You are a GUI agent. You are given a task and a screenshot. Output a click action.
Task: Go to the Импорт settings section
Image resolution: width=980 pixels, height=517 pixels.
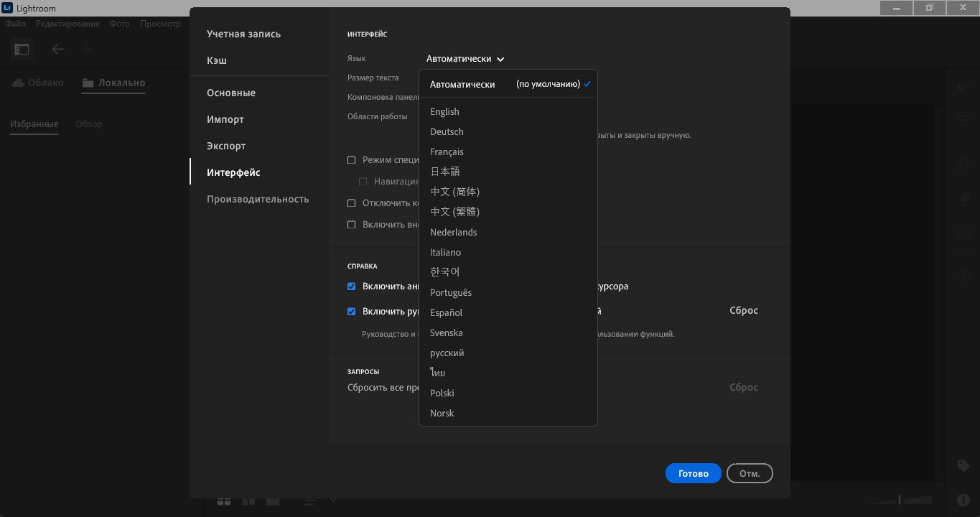[x=225, y=119]
